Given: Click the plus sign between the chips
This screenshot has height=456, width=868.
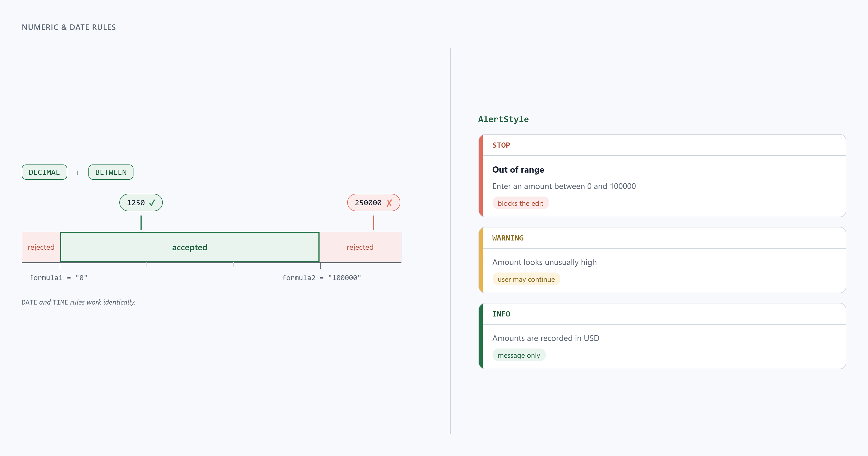Looking at the screenshot, I should coord(78,173).
